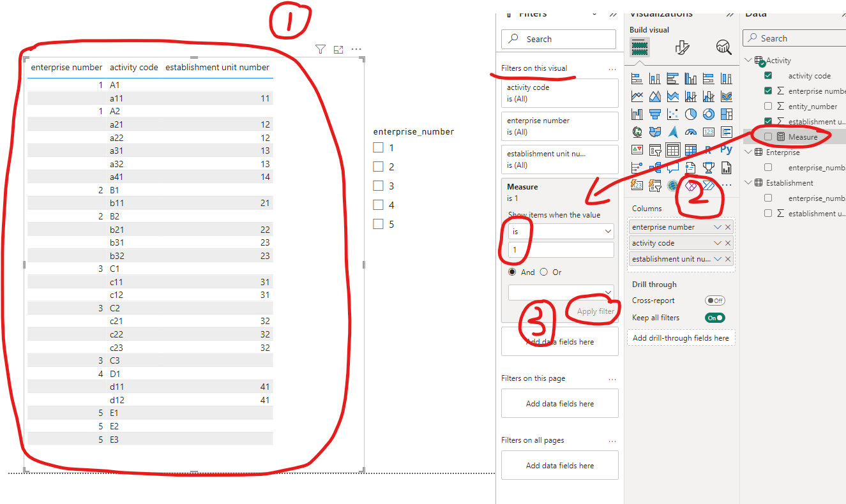Viewport: 846px width, 504px height.
Task: Select the Or radio button
Action: pyautogui.click(x=544, y=272)
